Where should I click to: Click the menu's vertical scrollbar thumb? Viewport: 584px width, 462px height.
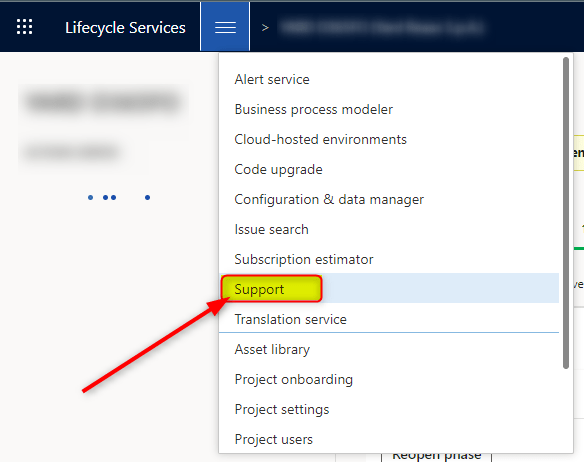pos(566,213)
